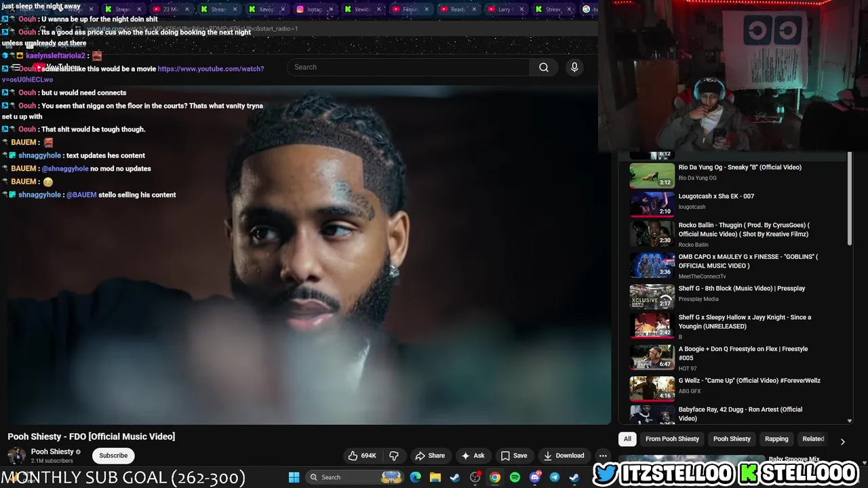Activate voice search microphone icon
This screenshot has height=488, width=868.
pyautogui.click(x=574, y=67)
